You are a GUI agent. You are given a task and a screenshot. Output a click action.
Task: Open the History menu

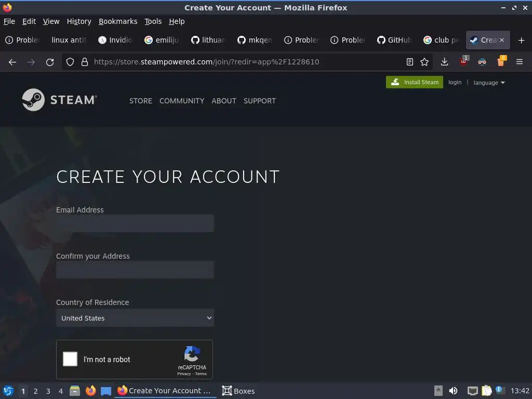79,21
